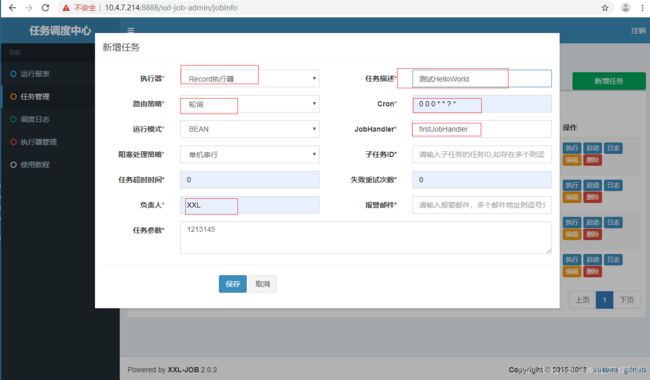Save the new job with 保存
The width and height of the screenshot is (650, 380).
point(233,284)
